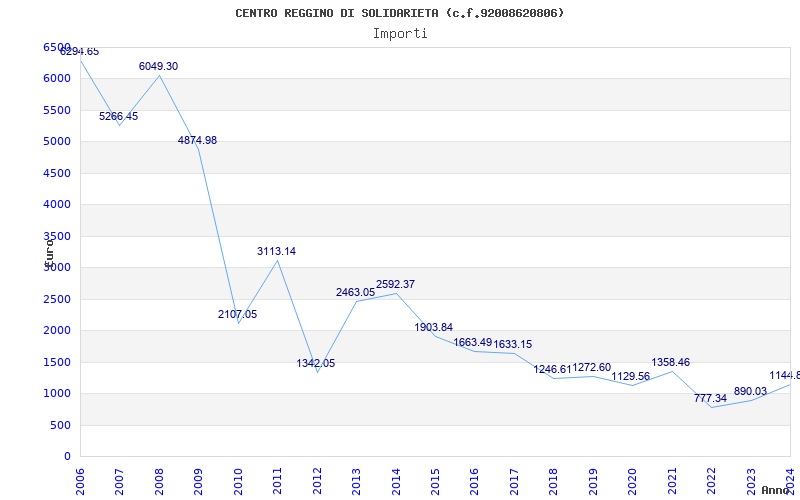Pick the data label 777.34
The image size is (800, 500).
point(710,398)
